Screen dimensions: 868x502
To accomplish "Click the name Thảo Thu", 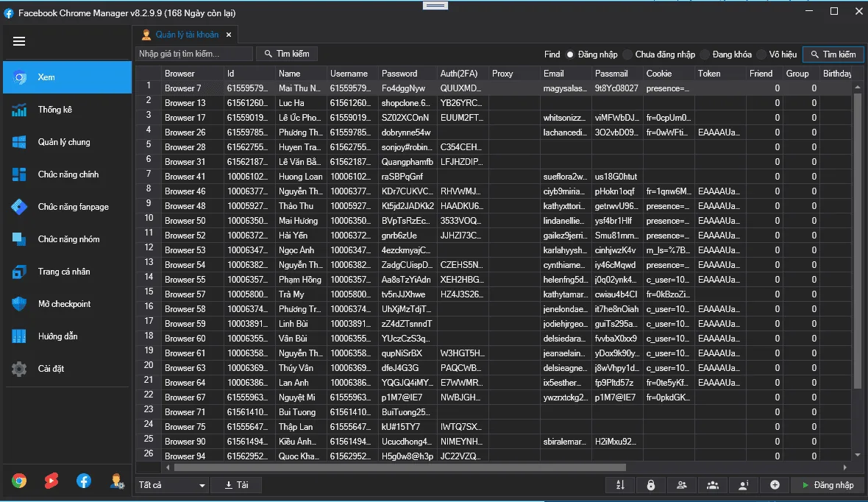I will 296,206.
